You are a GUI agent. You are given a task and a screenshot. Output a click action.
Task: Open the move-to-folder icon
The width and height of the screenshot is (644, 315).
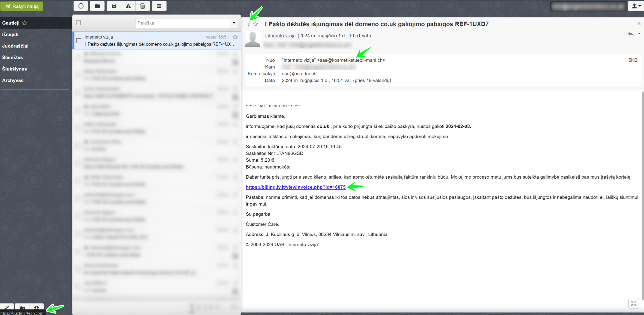(97, 6)
